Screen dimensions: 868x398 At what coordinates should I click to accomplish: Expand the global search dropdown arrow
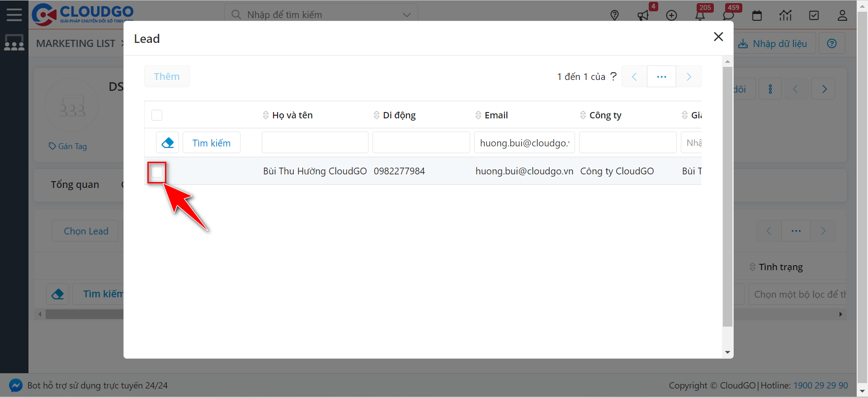tap(406, 15)
